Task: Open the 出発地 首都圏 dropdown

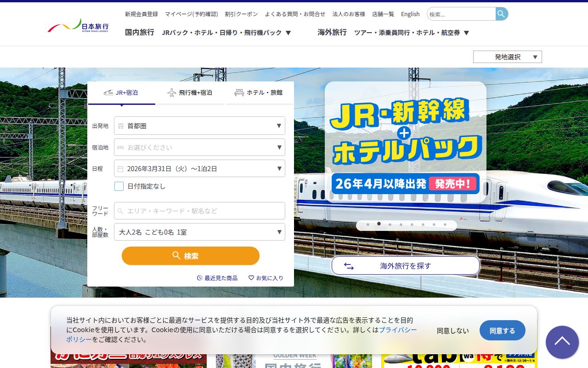Action: [199, 126]
